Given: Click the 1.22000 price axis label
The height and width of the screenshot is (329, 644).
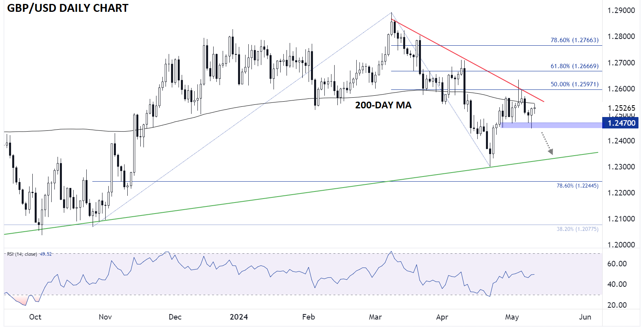Looking at the screenshot, I should (621, 193).
